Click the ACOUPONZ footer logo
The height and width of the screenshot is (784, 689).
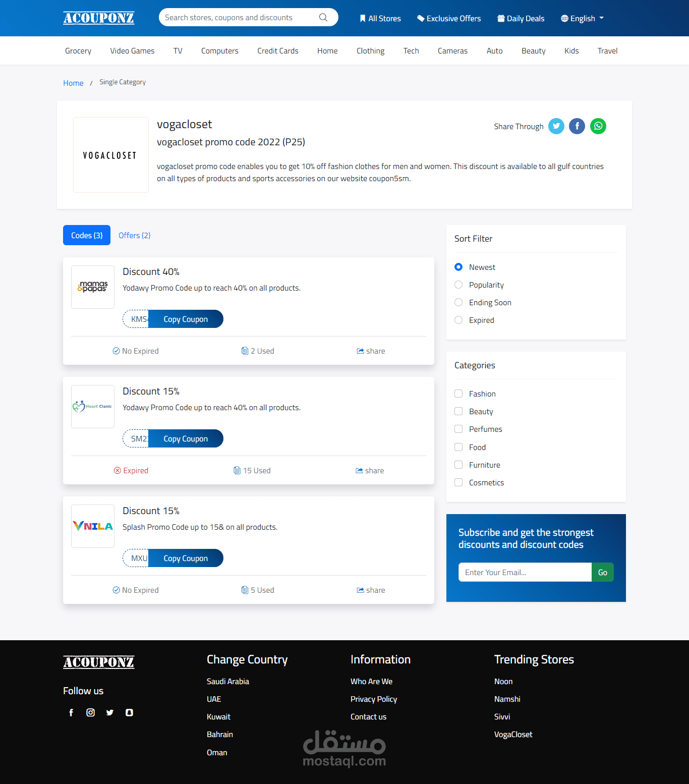coord(99,662)
